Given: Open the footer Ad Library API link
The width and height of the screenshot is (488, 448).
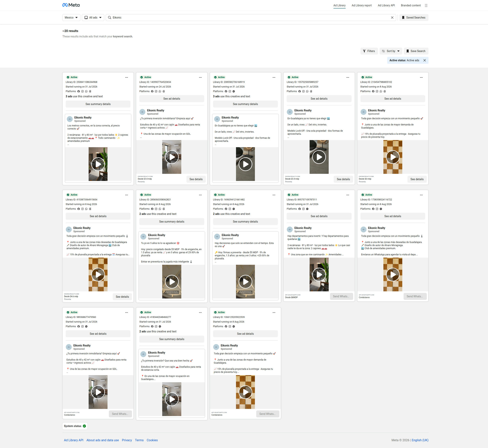Looking at the screenshot, I should point(74,440).
